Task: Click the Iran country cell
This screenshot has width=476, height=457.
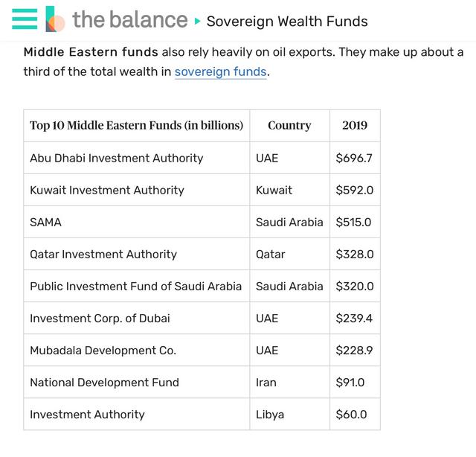Action: [289, 383]
